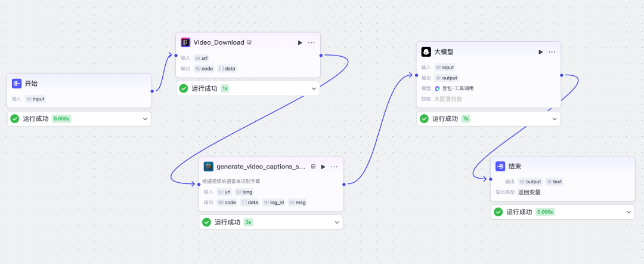Click the 开始 start node icon
This screenshot has height=264, width=644.
click(17, 84)
